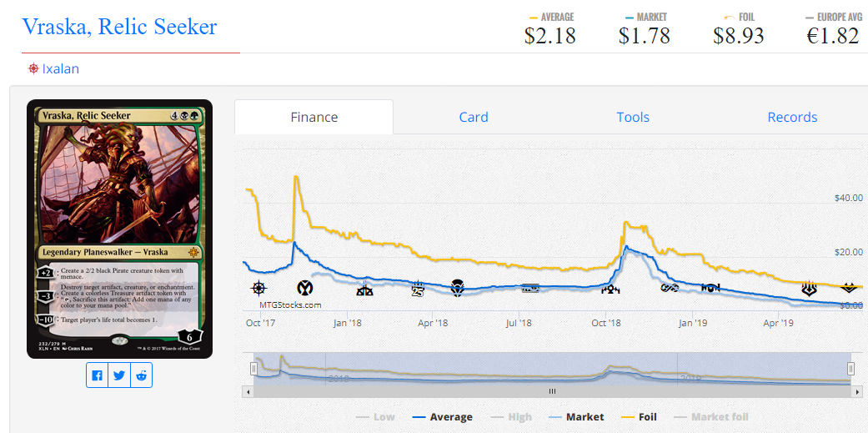Toggle the Market series in chart legend
This screenshot has width=868, height=433.
577,417
